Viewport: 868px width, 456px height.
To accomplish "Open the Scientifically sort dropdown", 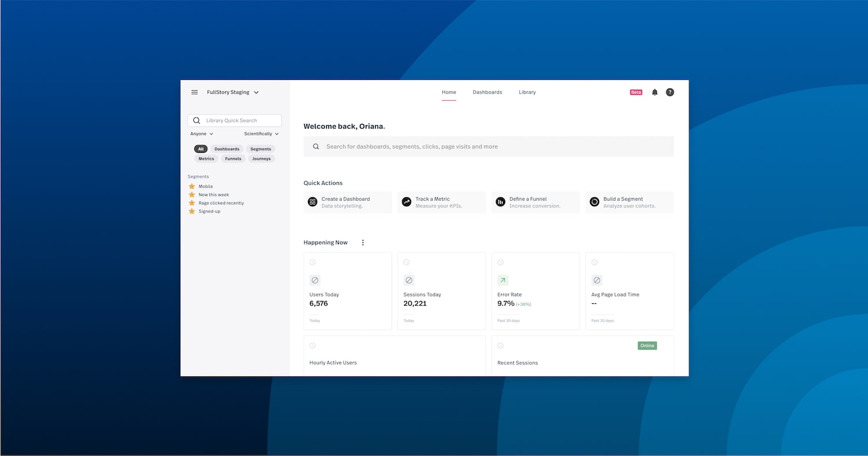I will 261,134.
